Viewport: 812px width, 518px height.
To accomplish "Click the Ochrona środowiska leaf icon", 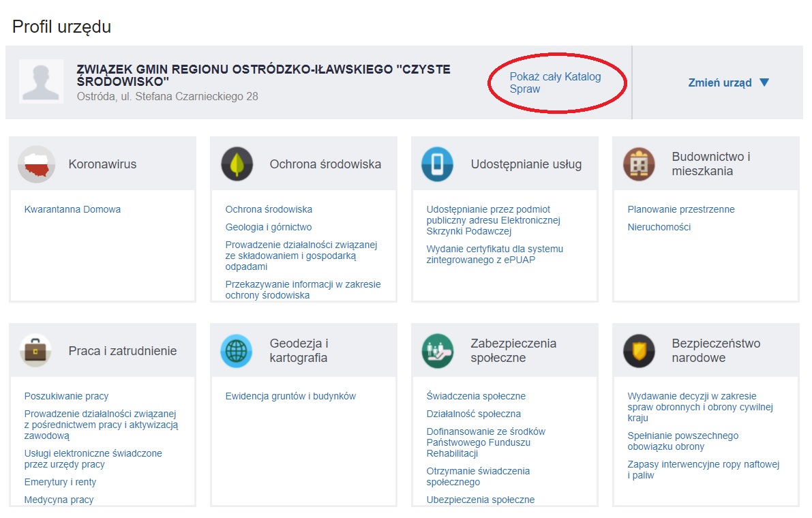I will coord(237,164).
